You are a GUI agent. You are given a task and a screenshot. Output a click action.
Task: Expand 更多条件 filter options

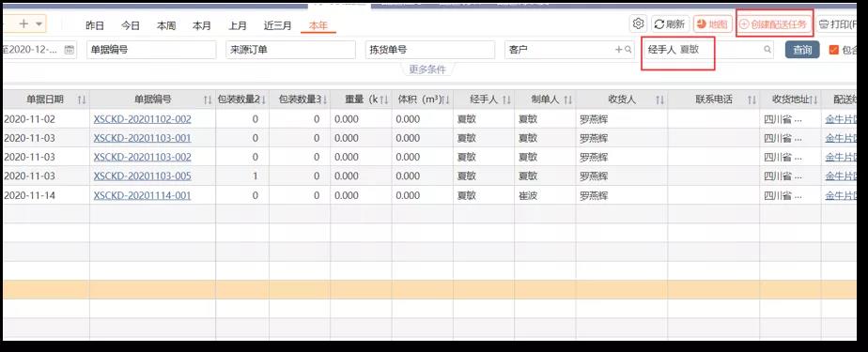click(x=426, y=69)
